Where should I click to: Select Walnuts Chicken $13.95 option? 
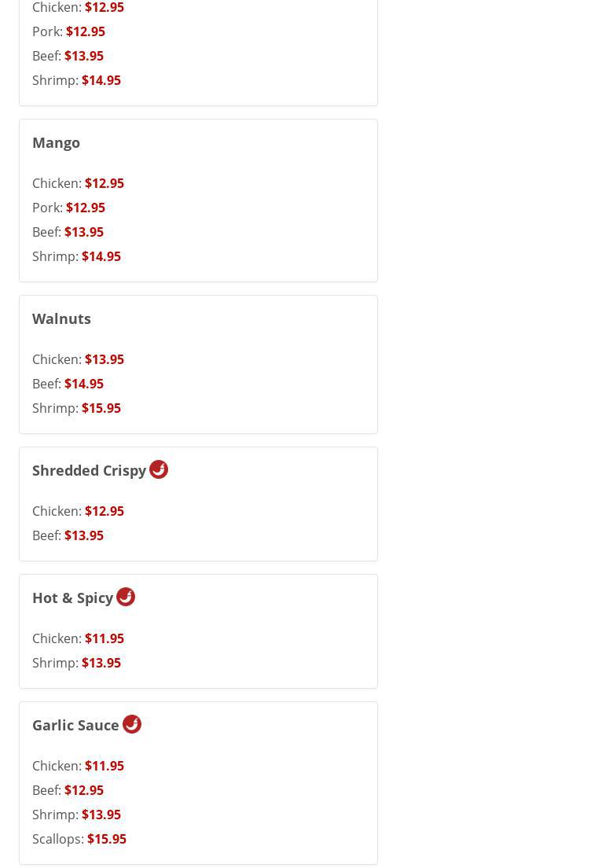tap(104, 359)
